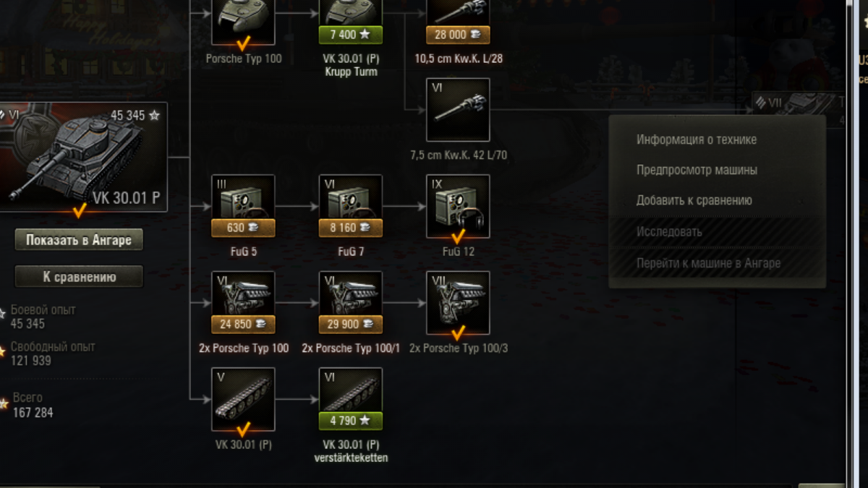This screenshot has width=868, height=488.
Task: Click the 2x Porsche Typ 100/1 engine icon
Action: 351,303
